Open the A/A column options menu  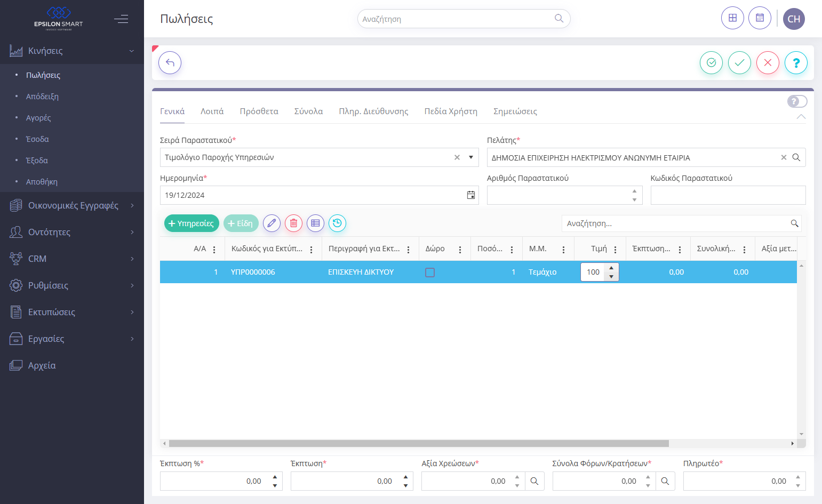pos(214,250)
